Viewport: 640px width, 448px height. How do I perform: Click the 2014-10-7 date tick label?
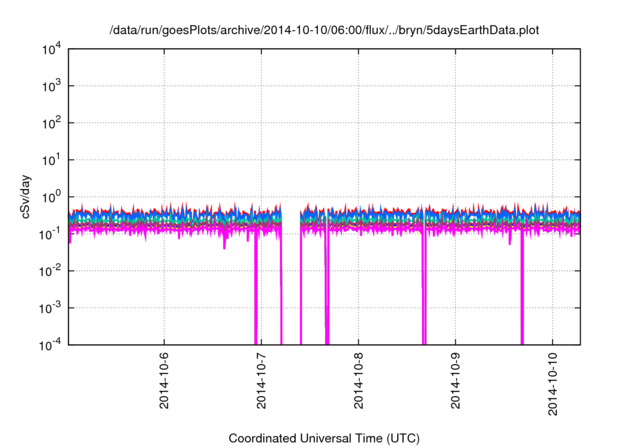pyautogui.click(x=261, y=380)
